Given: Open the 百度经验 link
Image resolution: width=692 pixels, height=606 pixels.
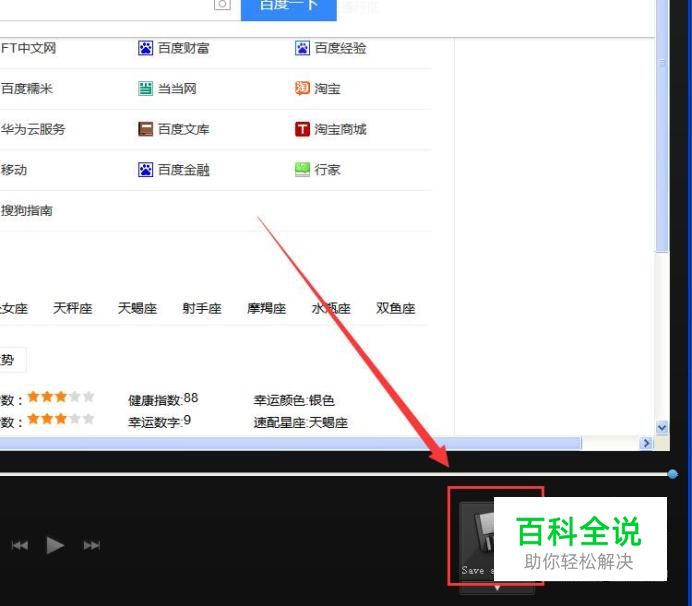Looking at the screenshot, I should click(x=340, y=48).
